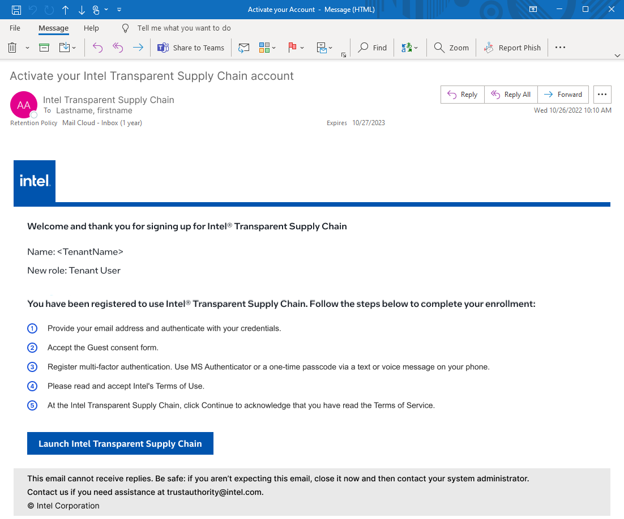
Task: Click the Intel logo in email
Action: pyautogui.click(x=35, y=181)
